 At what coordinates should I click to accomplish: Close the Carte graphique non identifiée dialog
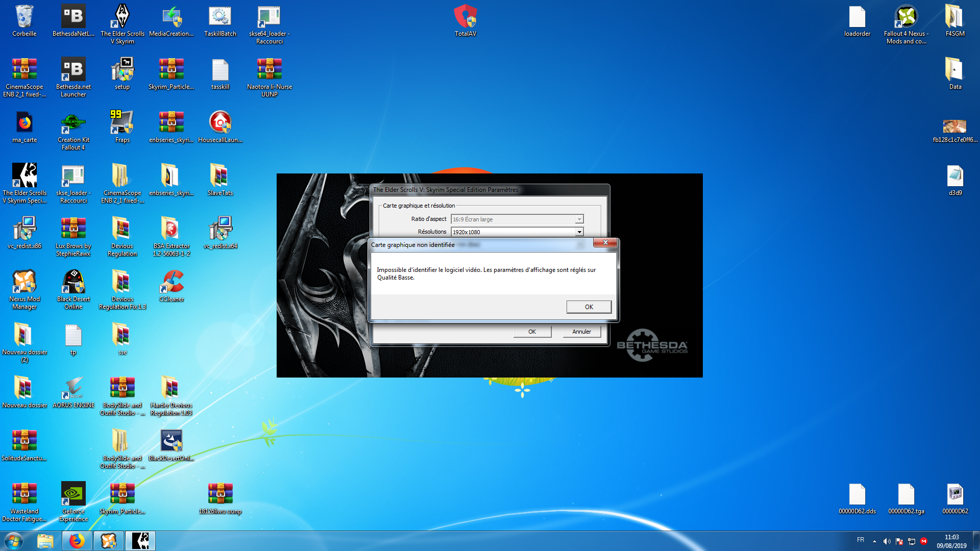click(x=605, y=242)
